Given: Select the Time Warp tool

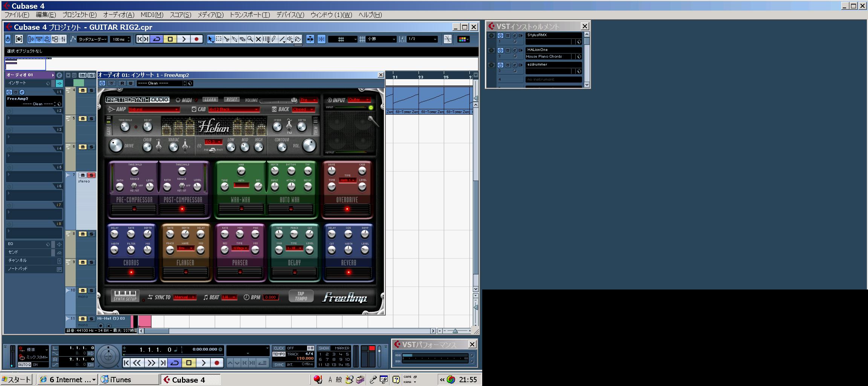Looking at the screenshot, I should [266, 39].
